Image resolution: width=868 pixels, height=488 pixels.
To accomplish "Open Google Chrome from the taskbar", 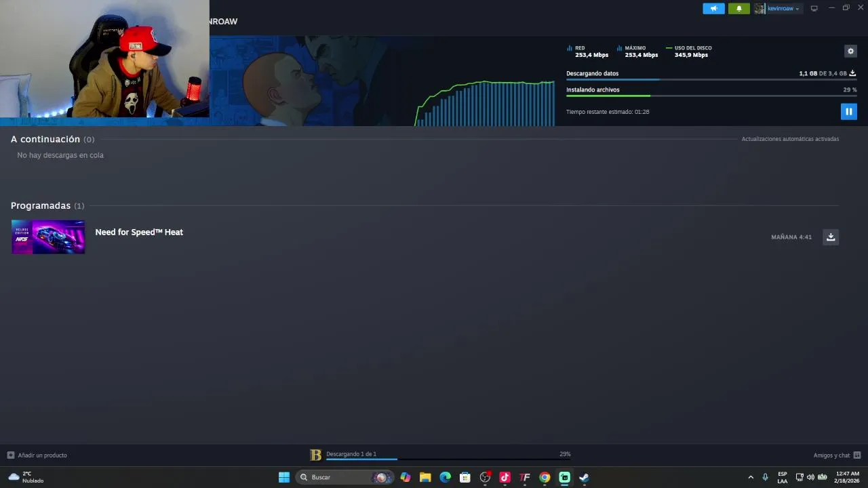I will 545,477.
